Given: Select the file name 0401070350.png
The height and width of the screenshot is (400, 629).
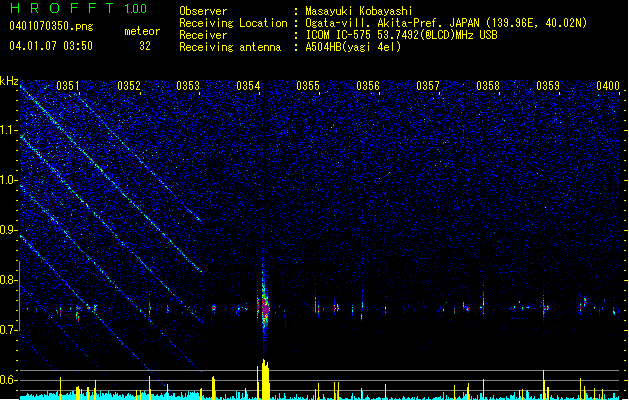Looking at the screenshot, I should click(x=51, y=26).
